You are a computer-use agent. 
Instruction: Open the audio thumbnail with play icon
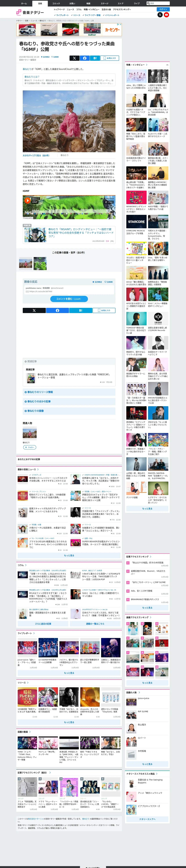pyautogui.click(x=40, y=263)
